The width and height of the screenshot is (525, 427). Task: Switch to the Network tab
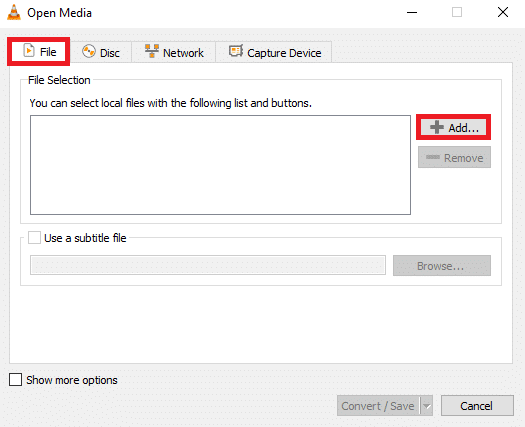173,52
